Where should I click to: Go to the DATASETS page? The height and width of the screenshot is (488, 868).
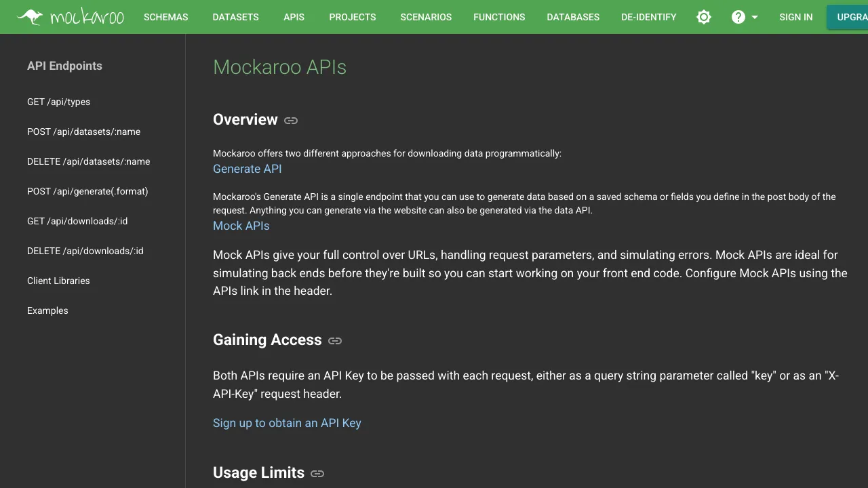click(235, 17)
